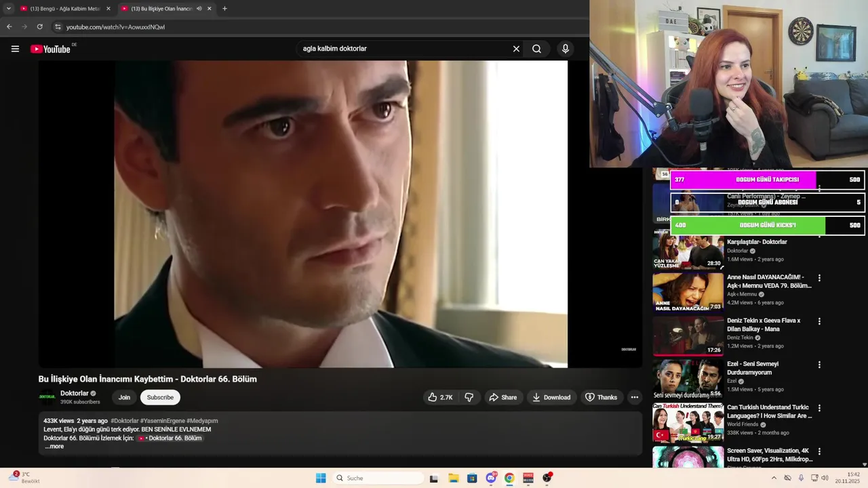Open OBS Studio from taskbar

(x=547, y=479)
